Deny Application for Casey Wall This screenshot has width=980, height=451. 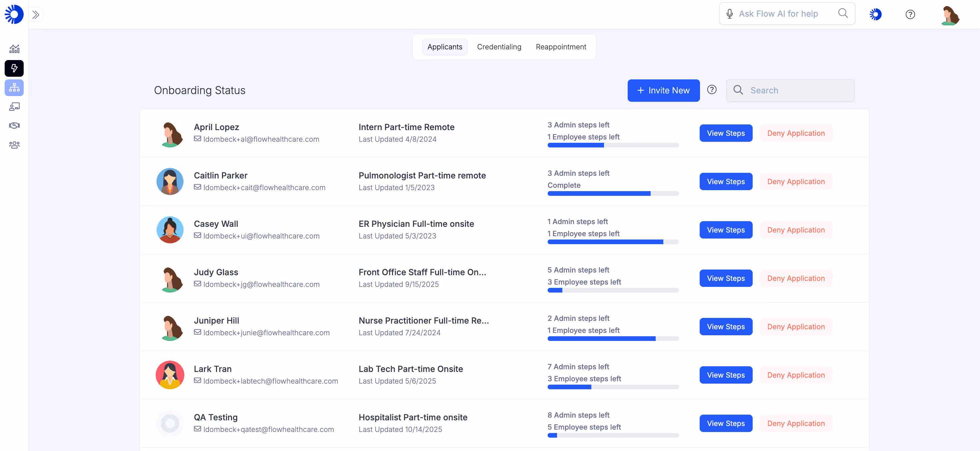[x=795, y=230]
